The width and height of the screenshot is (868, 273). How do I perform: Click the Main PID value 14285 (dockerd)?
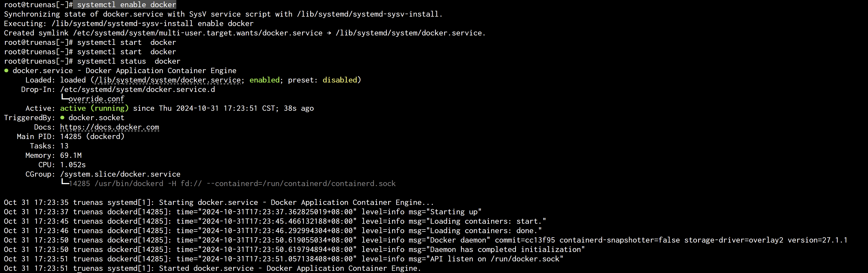92,136
